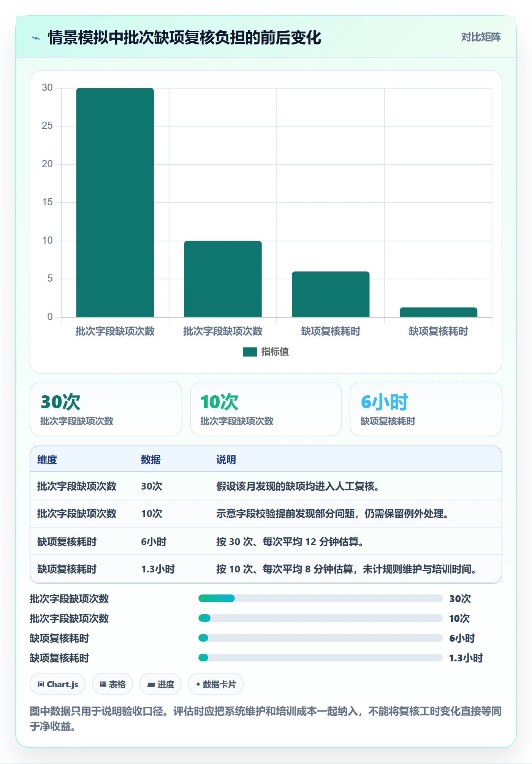Viewport: 532px width, 764px height.
Task: Toggle the 指标值 legend label text
Action: (x=275, y=352)
